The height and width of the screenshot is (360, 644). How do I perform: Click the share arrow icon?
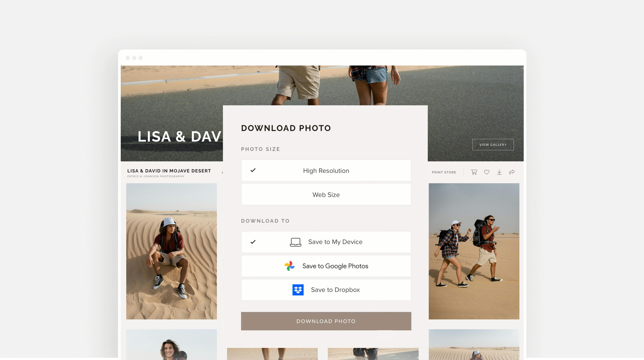click(512, 172)
